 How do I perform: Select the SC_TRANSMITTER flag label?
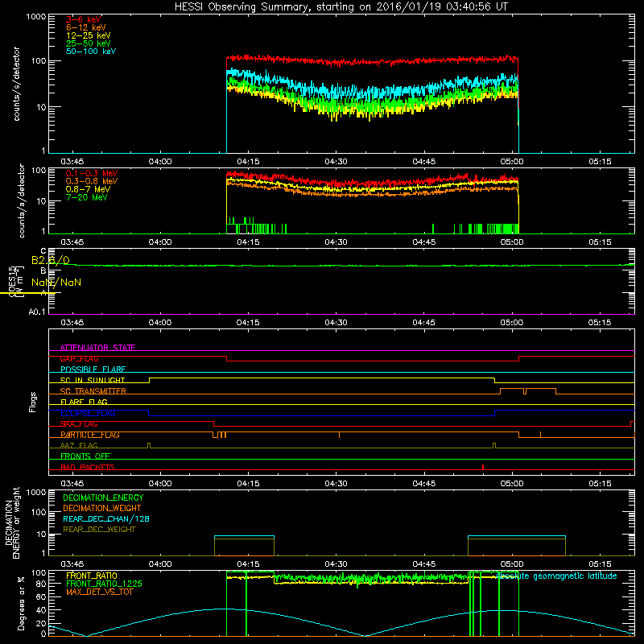point(93,391)
